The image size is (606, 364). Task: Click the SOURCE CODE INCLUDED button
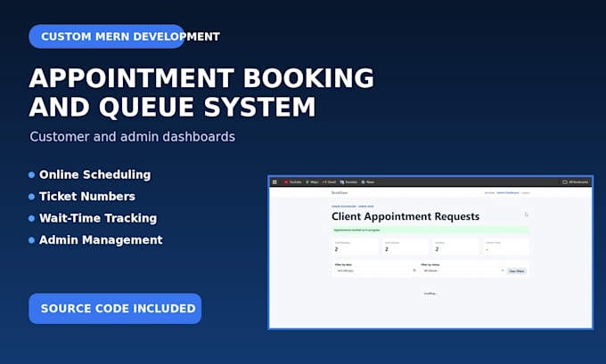tap(115, 309)
